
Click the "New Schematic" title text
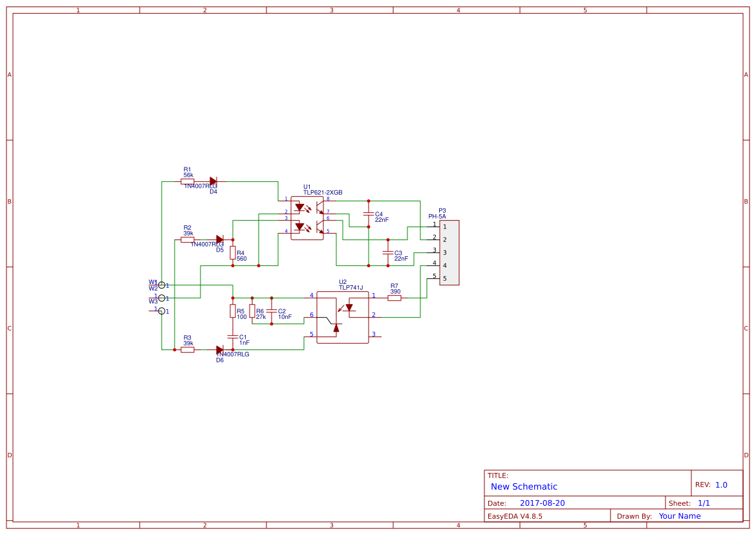point(524,486)
